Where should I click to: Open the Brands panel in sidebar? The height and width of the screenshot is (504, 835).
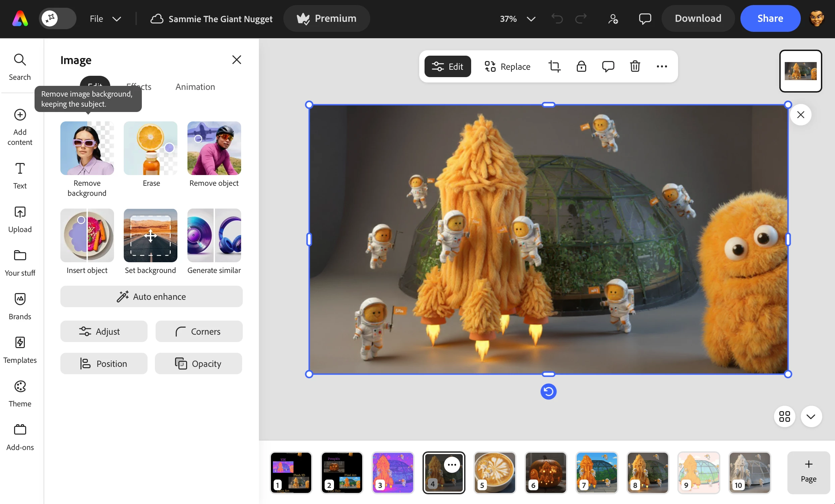(x=20, y=306)
